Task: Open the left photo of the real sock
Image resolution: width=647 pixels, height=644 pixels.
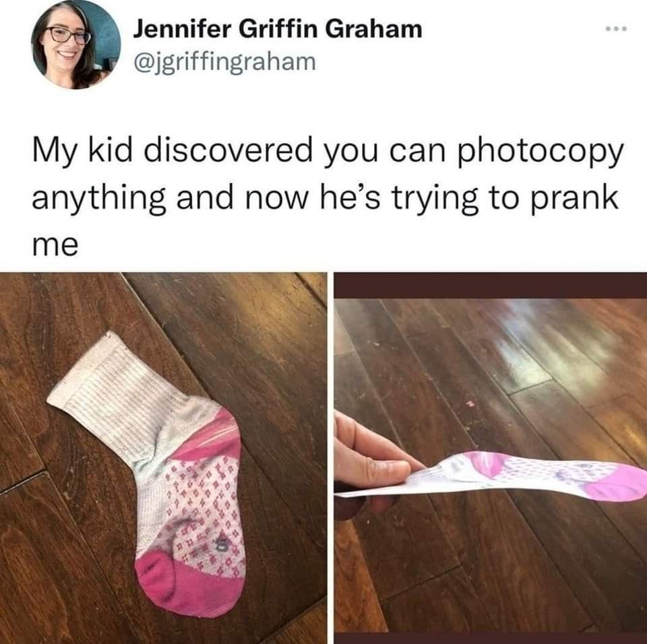Action: [x=163, y=458]
